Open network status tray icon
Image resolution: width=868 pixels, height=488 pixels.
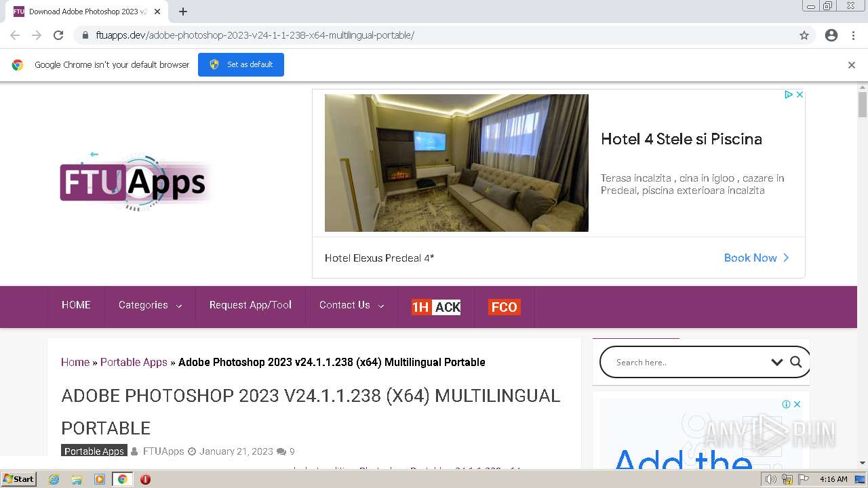point(787,479)
